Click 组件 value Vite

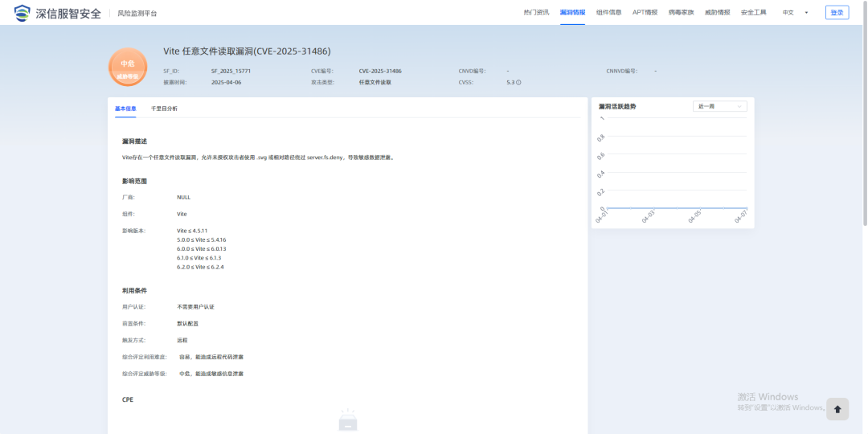coord(182,214)
